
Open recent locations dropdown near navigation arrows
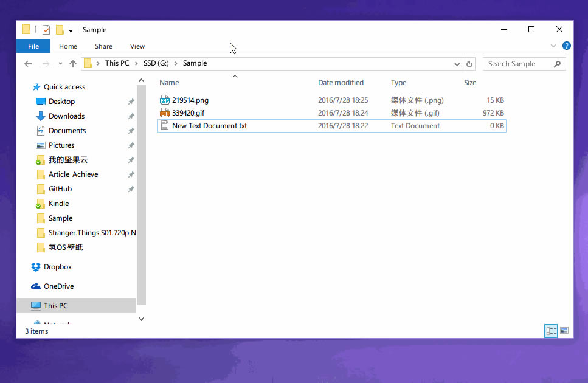60,63
